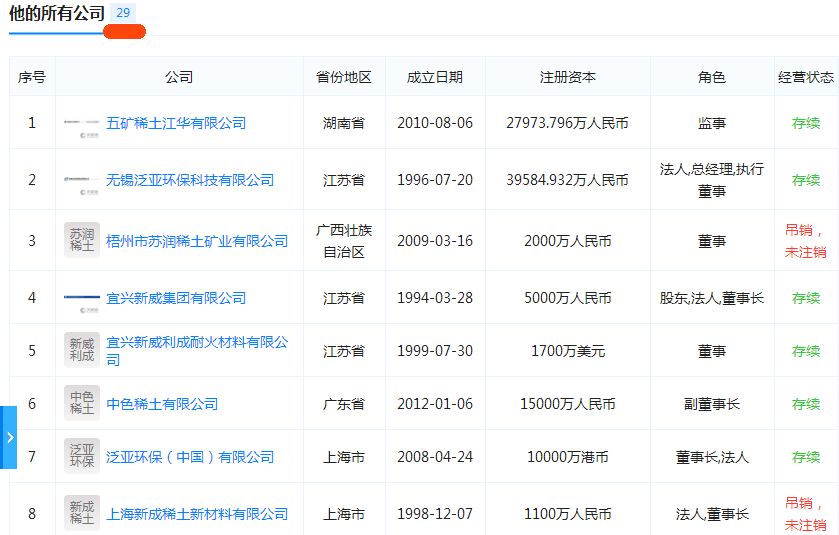Click the 经营状态 column header

(x=806, y=77)
